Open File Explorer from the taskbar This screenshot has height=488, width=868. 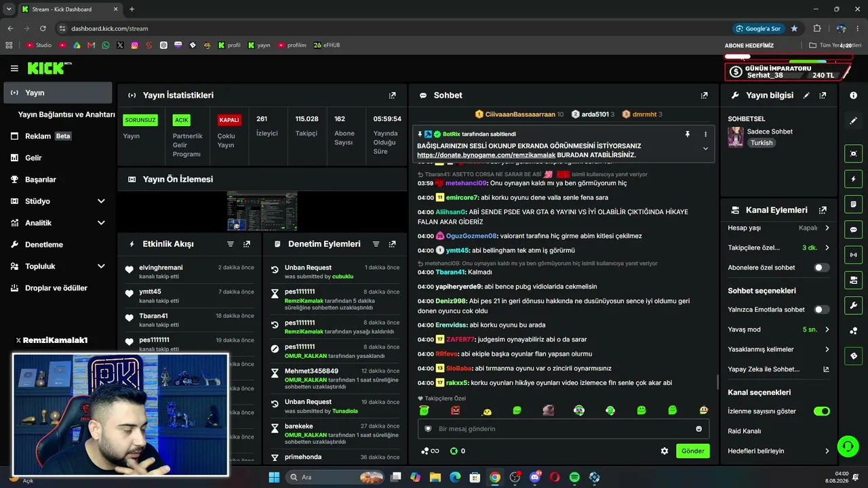coord(435,477)
